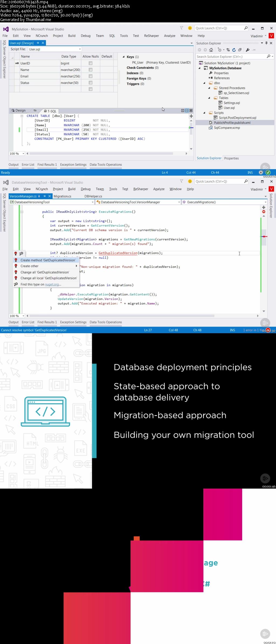This screenshot has height=644, width=276.
Task: Click feedback smiley in DatabaseVersioningTool window
Action: [190, 181]
